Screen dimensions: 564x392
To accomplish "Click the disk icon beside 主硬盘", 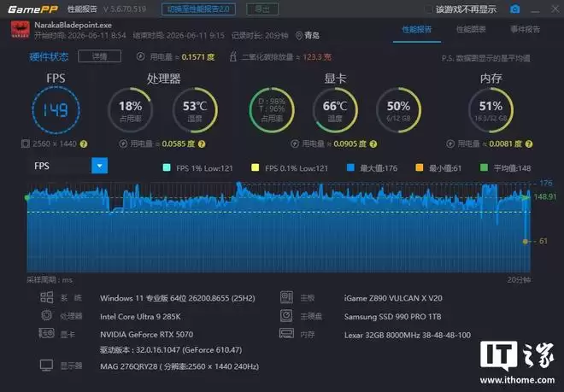I will 286,316.
